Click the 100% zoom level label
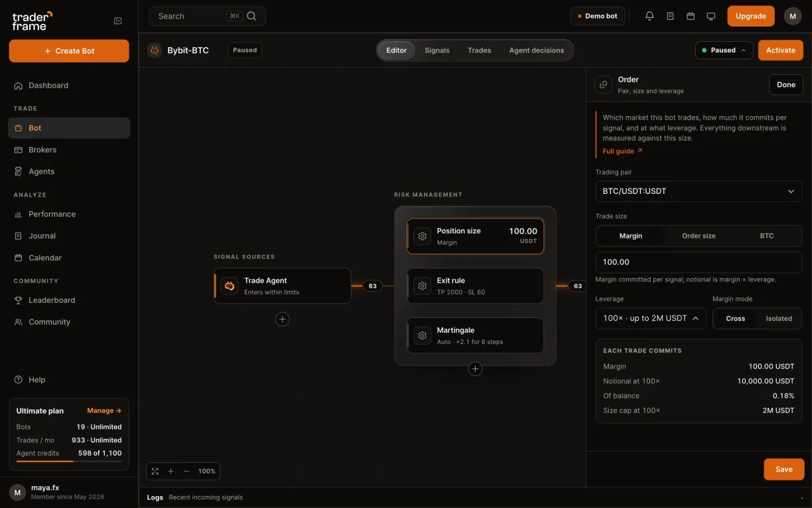The height and width of the screenshot is (508, 812). [207, 471]
